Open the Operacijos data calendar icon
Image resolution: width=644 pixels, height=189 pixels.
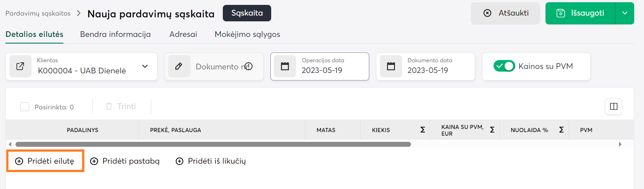[285, 67]
